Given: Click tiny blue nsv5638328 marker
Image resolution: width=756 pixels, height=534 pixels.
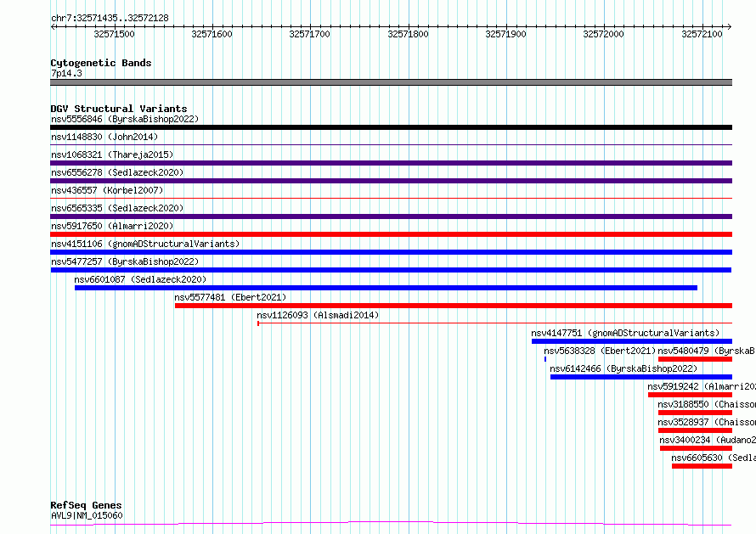Looking at the screenshot, I should 545,359.
